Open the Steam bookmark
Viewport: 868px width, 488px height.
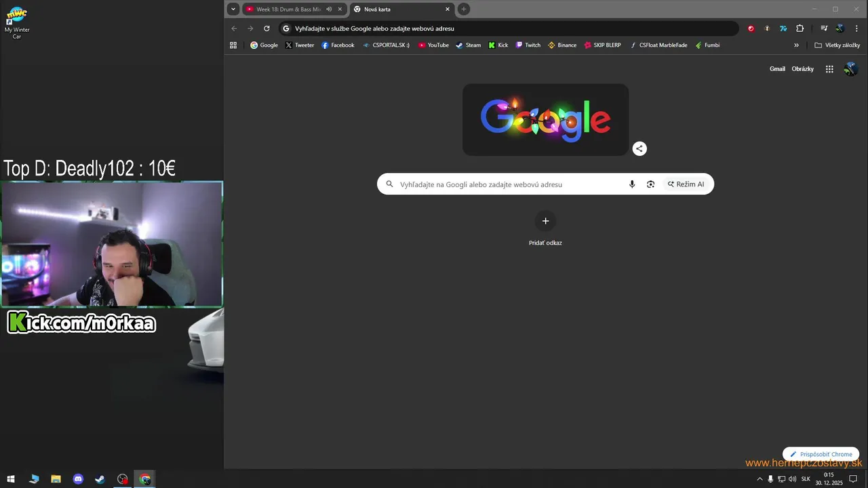pyautogui.click(x=468, y=45)
